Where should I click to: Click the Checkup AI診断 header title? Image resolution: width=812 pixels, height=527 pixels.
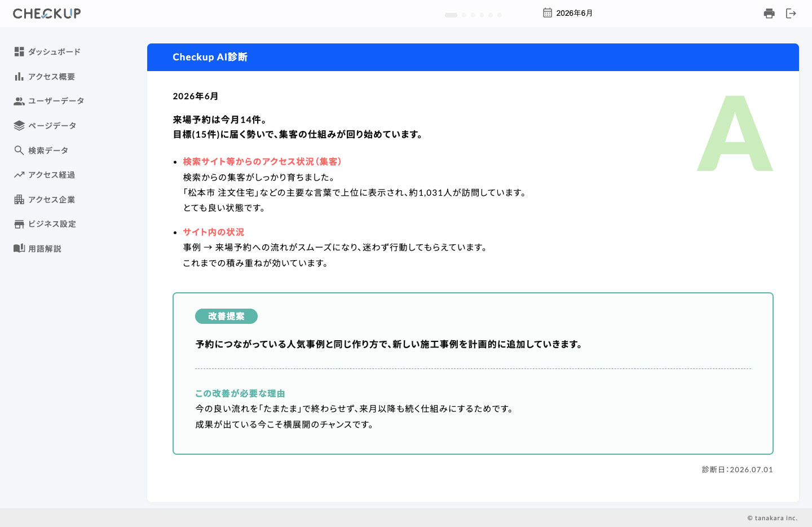[x=210, y=57]
